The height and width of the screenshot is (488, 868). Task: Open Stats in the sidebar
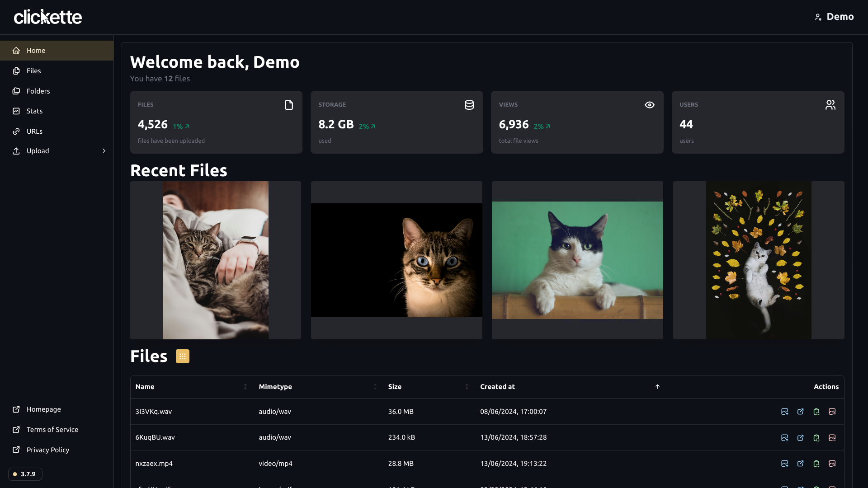34,111
